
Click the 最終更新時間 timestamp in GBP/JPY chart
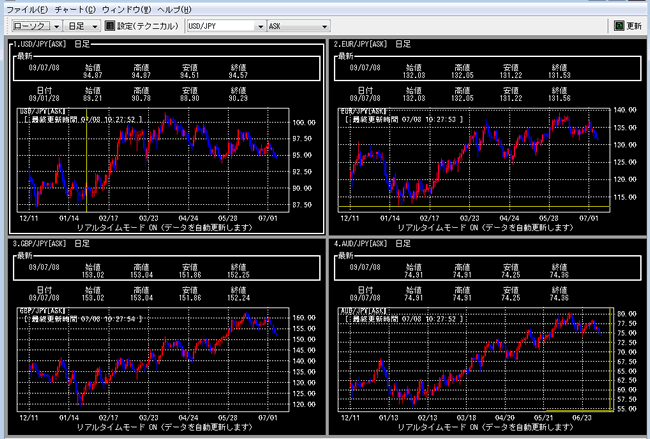pos(83,319)
